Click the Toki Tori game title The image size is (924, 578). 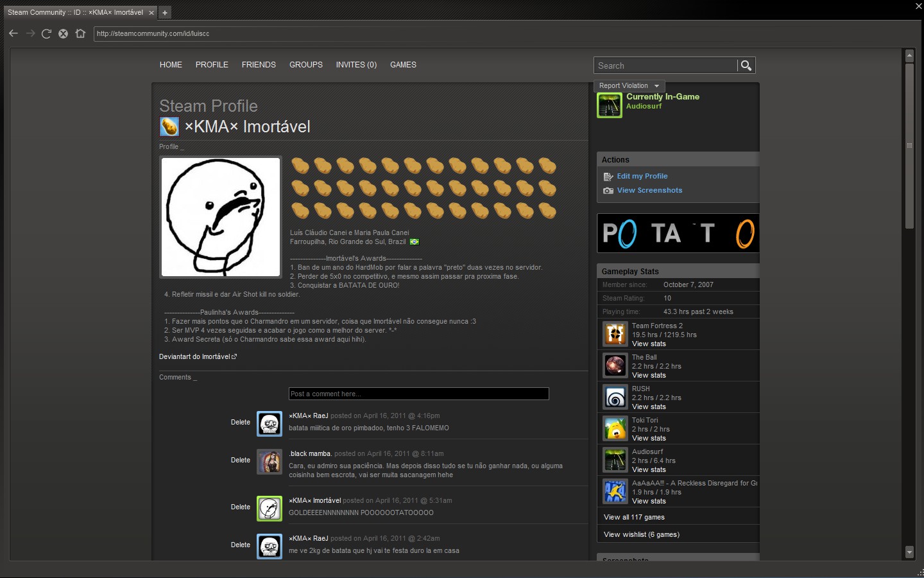[x=645, y=420]
